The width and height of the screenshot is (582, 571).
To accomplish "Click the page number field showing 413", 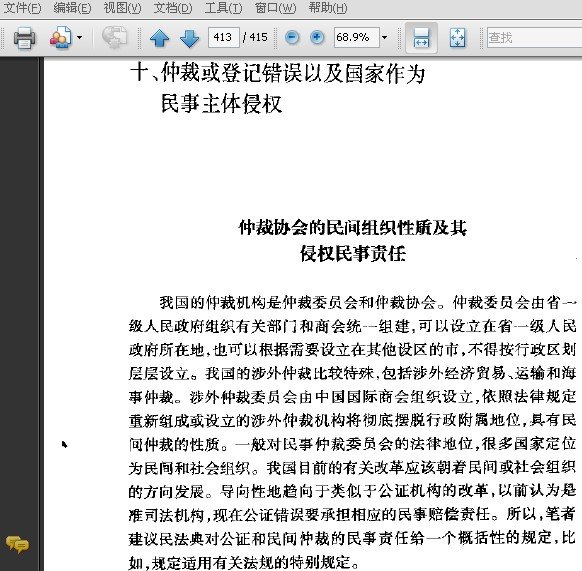I will [x=224, y=37].
